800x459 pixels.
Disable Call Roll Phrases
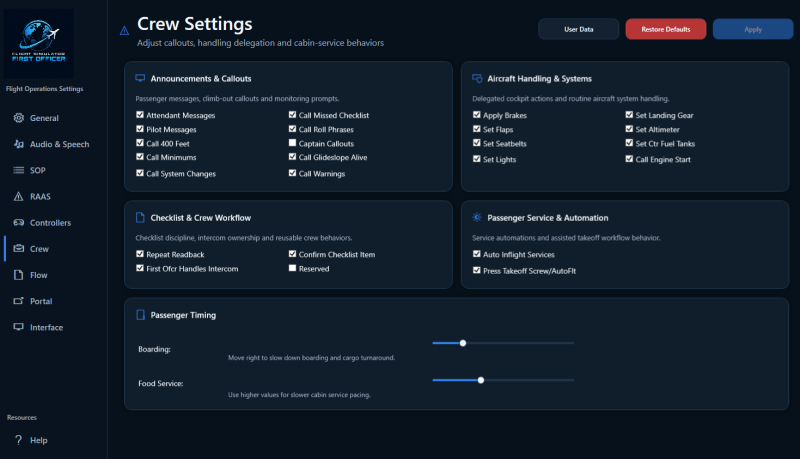[x=292, y=129]
